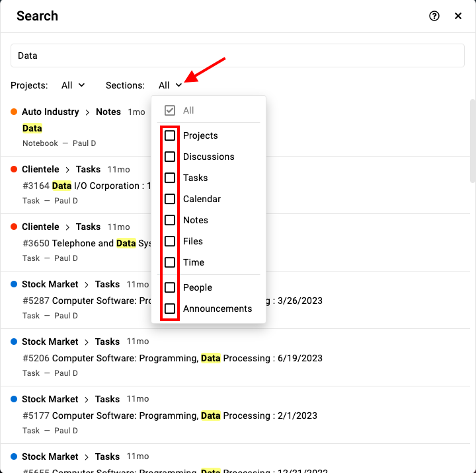The image size is (476, 473).
Task: Click the results list vertical scrollbar
Action: pyautogui.click(x=472, y=141)
